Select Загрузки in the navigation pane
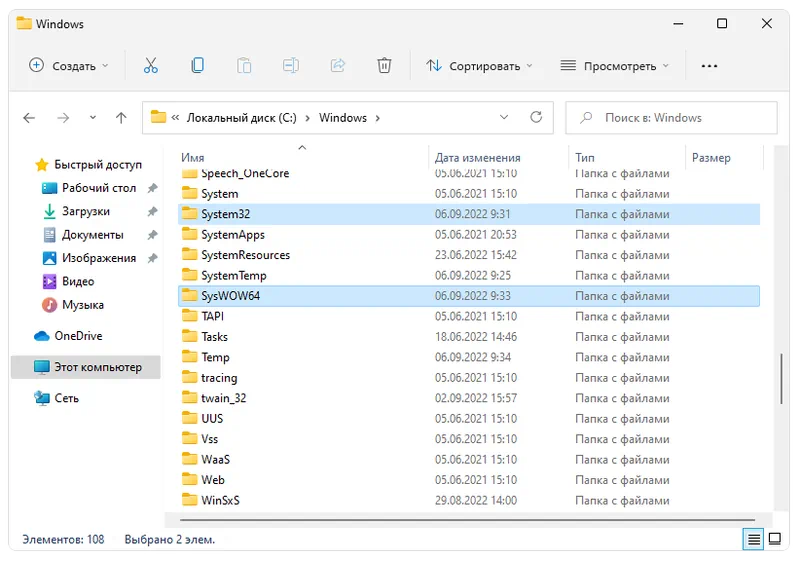 (86, 211)
